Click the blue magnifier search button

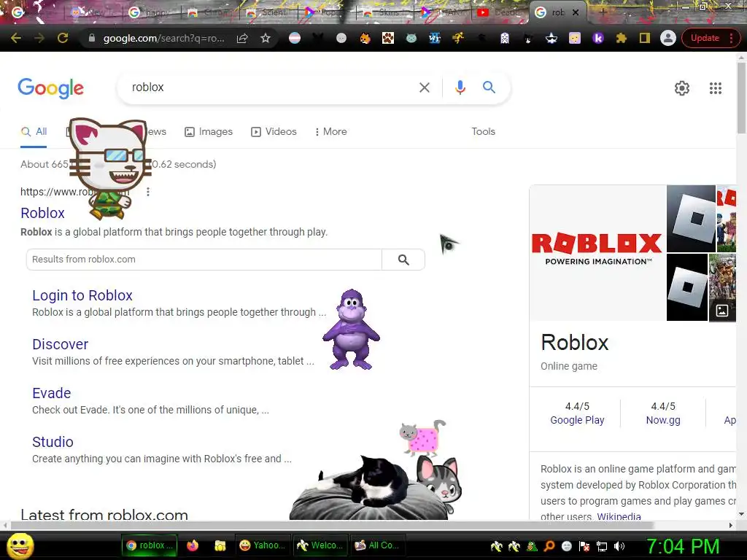point(489,87)
